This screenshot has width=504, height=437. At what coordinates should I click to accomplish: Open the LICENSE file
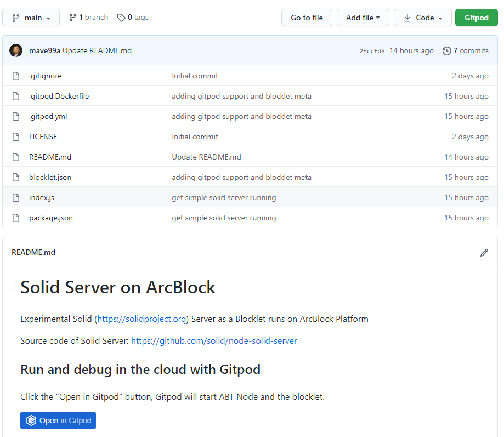(x=43, y=137)
